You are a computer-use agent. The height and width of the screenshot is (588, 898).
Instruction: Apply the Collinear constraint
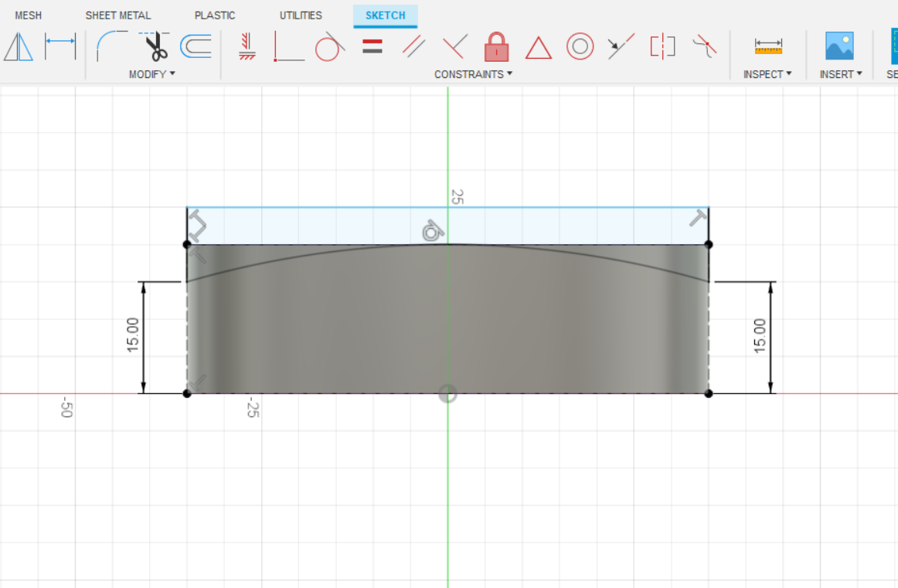click(x=621, y=46)
